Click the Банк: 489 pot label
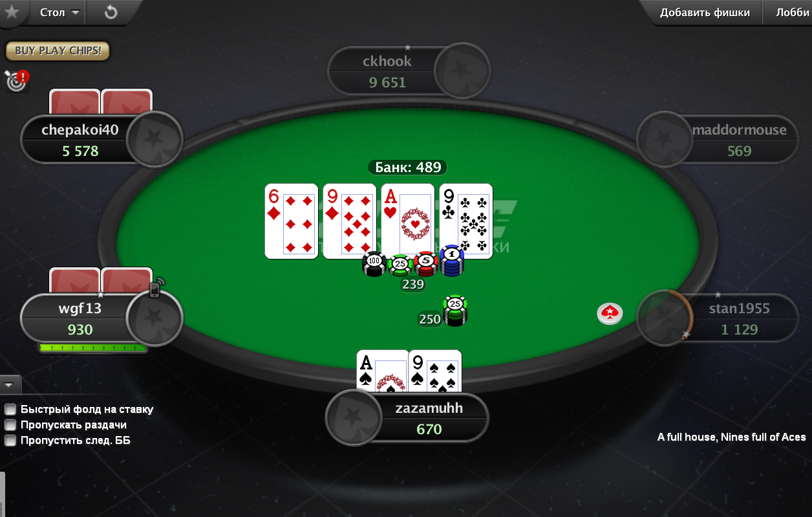812x517 pixels. pos(408,168)
